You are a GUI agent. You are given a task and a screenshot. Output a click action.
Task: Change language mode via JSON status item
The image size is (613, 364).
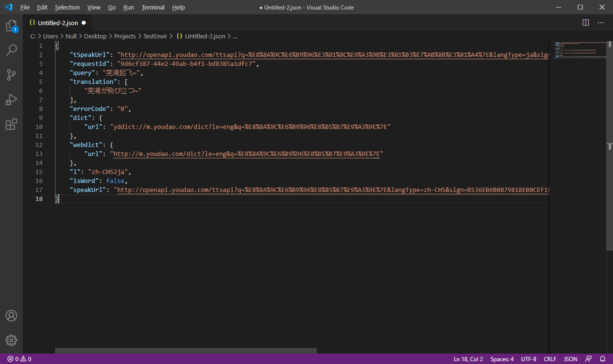pyautogui.click(x=570, y=359)
